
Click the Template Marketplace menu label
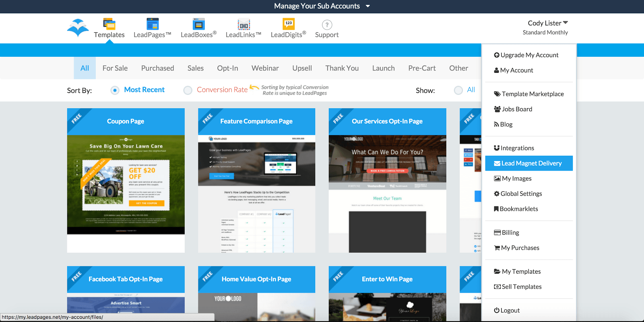(x=533, y=94)
